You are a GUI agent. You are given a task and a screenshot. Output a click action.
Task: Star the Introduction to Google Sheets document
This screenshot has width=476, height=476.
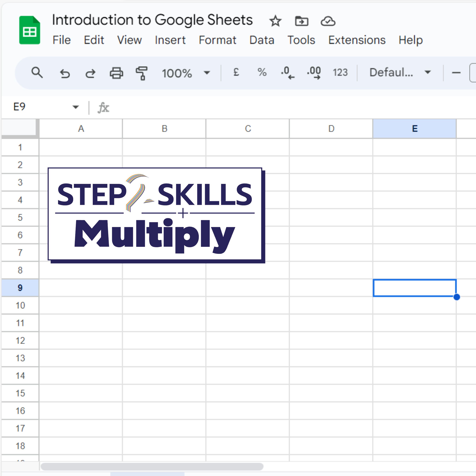275,21
